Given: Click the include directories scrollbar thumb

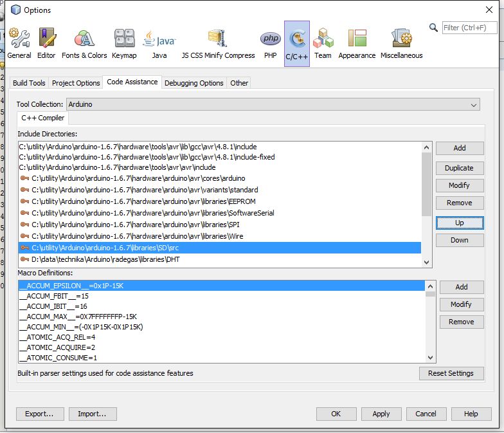Looking at the screenshot, I should 427,184.
